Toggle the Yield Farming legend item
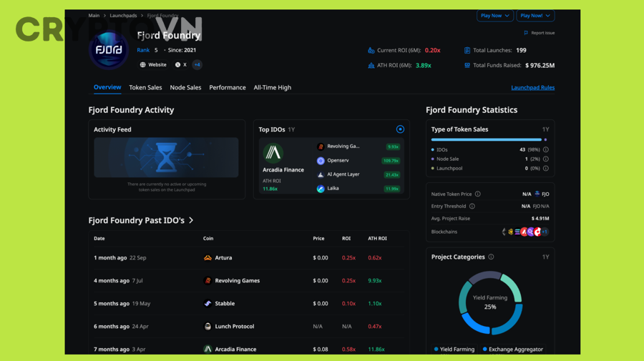The image size is (644, 361). [x=454, y=349]
